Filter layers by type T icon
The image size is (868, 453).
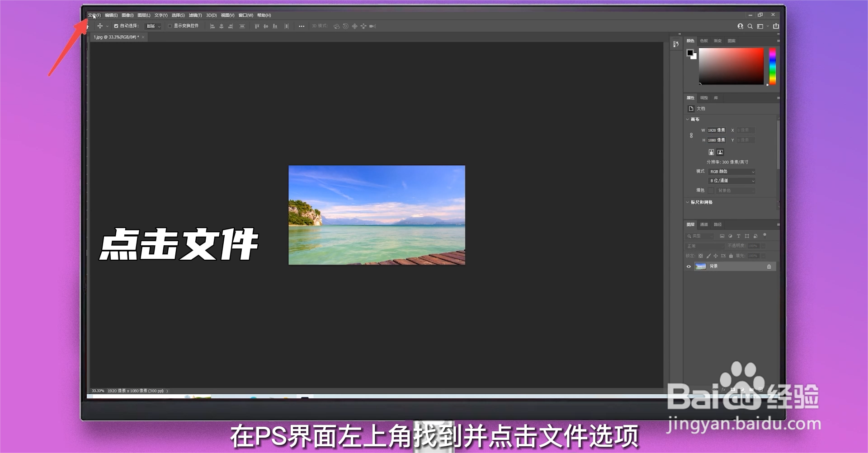click(x=739, y=236)
